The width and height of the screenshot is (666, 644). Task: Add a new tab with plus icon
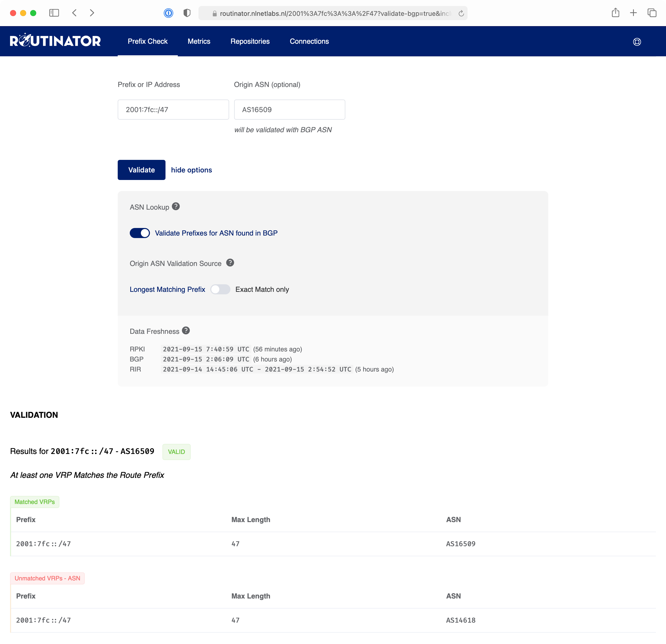point(633,13)
